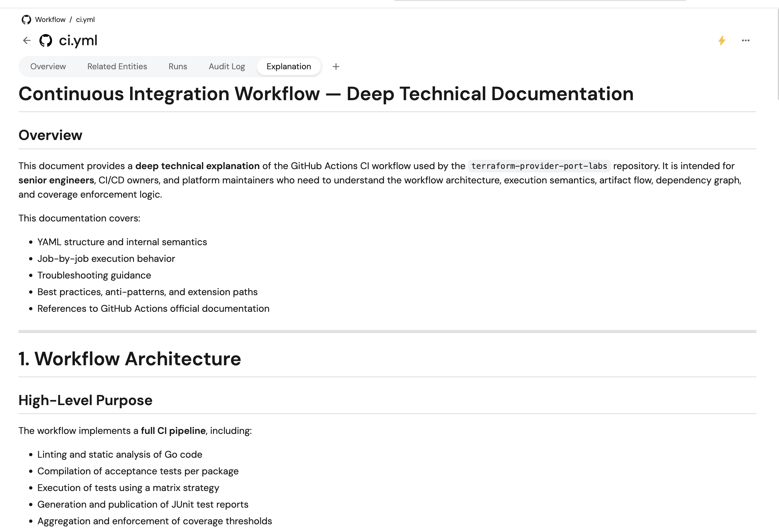Image resolution: width=779 pixels, height=532 pixels.
Task: Click the 1. Workflow Architecture heading
Action: click(130, 359)
